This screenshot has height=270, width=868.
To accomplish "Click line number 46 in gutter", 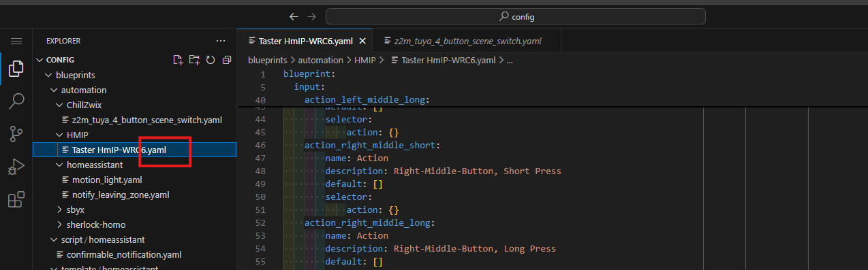I will tap(260, 145).
